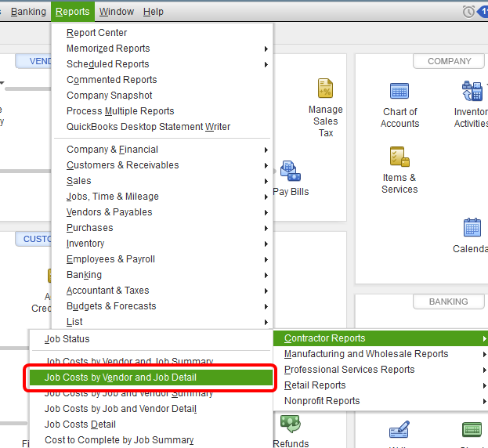Expand Company & Financial submenu
Image resolution: width=488 pixels, height=448 pixels.
(162, 150)
